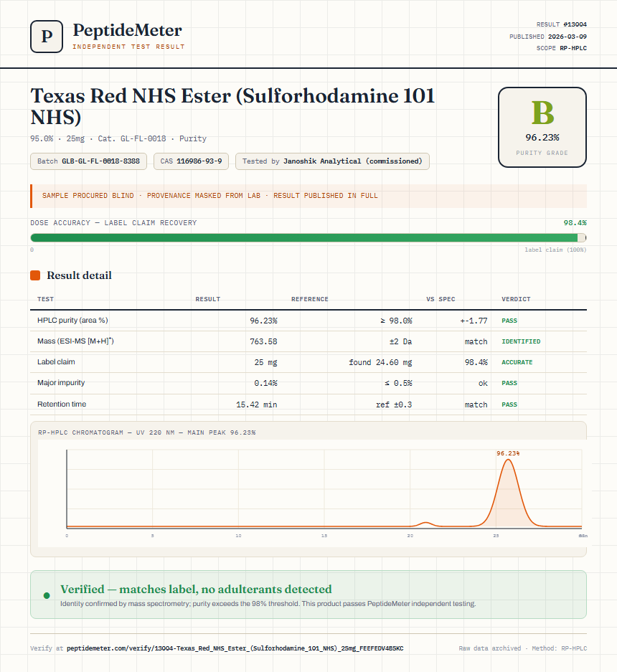
Task: Click the green verified status dot
Action: coord(47,595)
